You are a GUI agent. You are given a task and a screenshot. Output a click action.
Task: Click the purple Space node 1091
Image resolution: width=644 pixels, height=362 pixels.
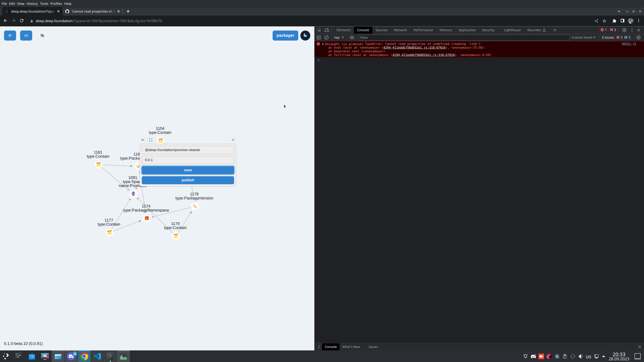pos(133,194)
